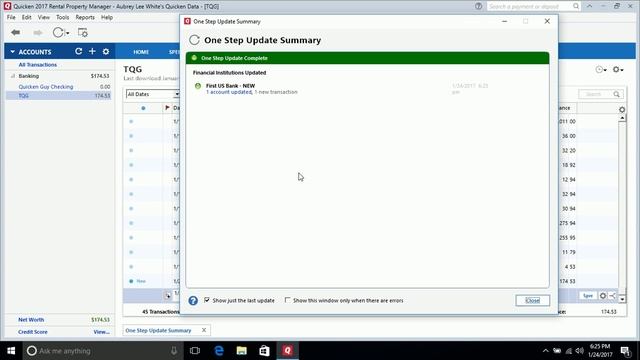Image resolution: width=640 pixels, height=360 pixels.
Task: Click the back navigation arrow in the toolbar
Action: coord(16,33)
